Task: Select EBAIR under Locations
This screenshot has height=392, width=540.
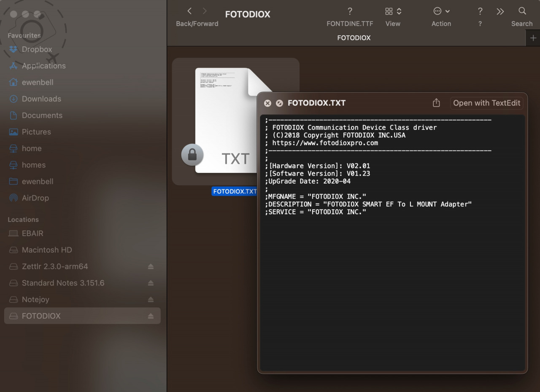Action: click(32, 233)
